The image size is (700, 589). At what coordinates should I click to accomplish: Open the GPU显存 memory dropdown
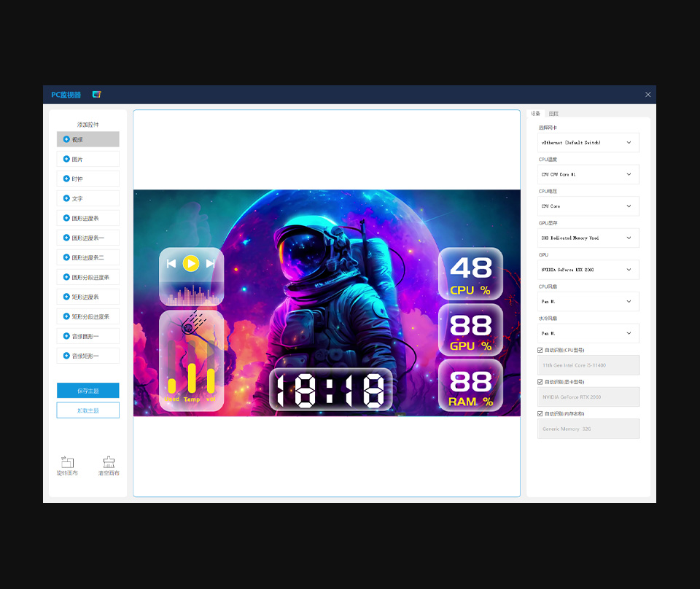coord(588,238)
